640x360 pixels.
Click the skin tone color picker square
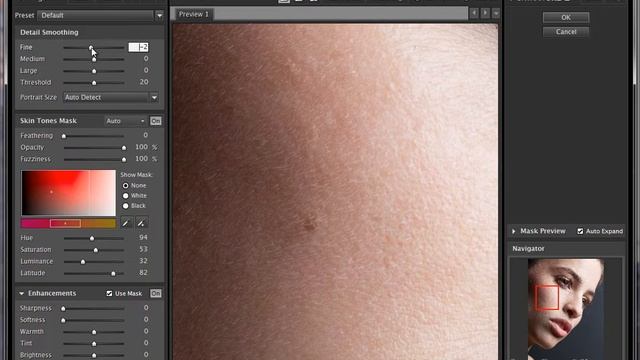click(x=69, y=193)
